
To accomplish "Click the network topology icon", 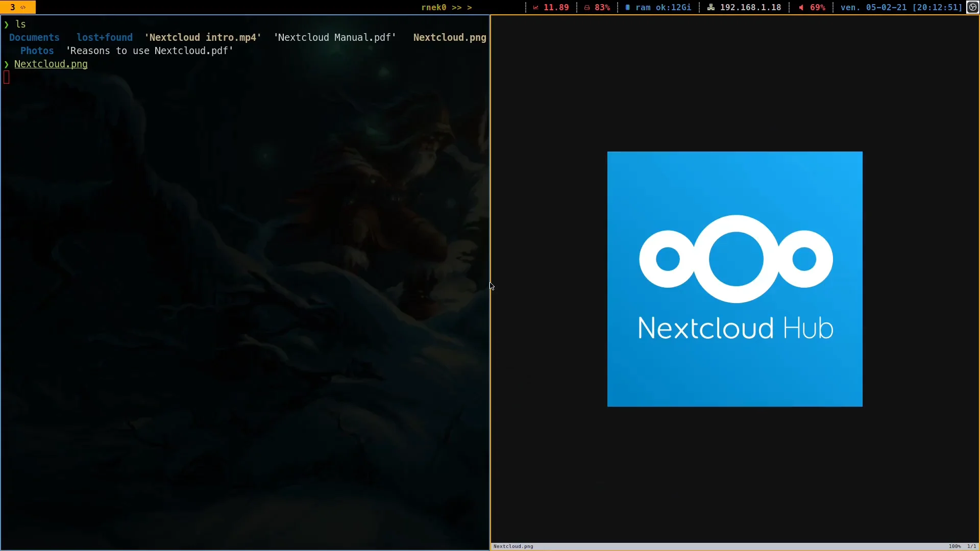I will [x=710, y=7].
